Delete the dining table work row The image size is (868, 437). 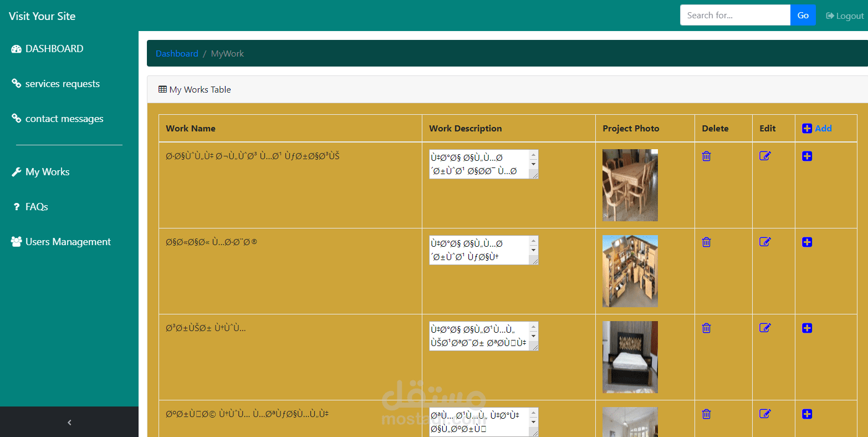[x=706, y=156]
